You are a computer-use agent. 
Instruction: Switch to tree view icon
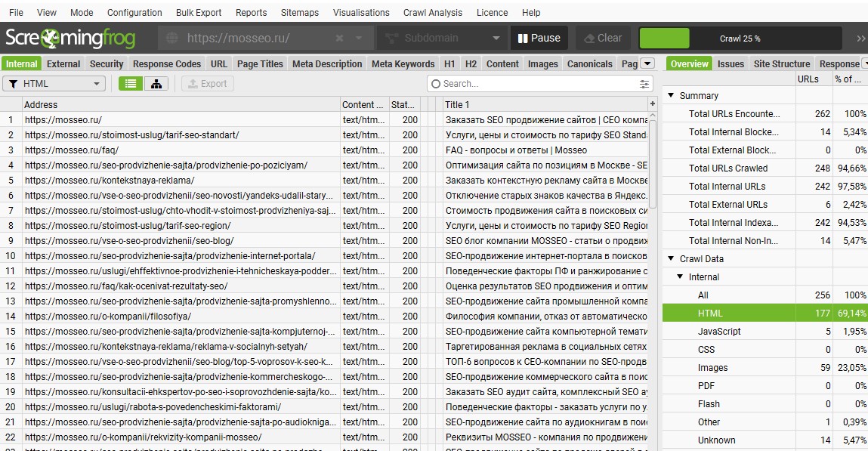156,84
